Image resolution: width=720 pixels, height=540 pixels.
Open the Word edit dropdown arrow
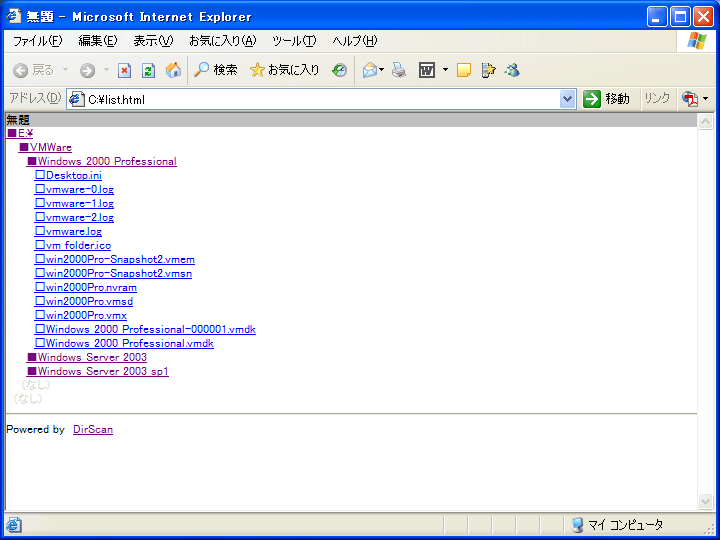pos(445,70)
